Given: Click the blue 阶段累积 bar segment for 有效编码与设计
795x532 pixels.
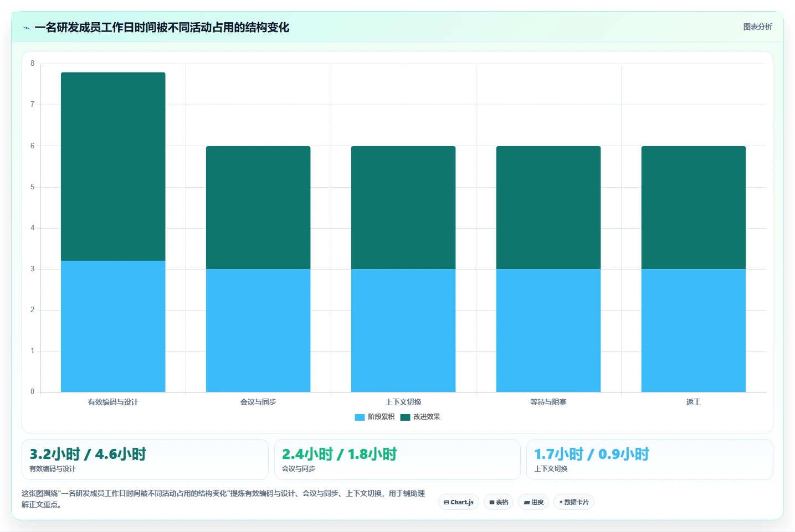Looking at the screenshot, I should [113, 326].
